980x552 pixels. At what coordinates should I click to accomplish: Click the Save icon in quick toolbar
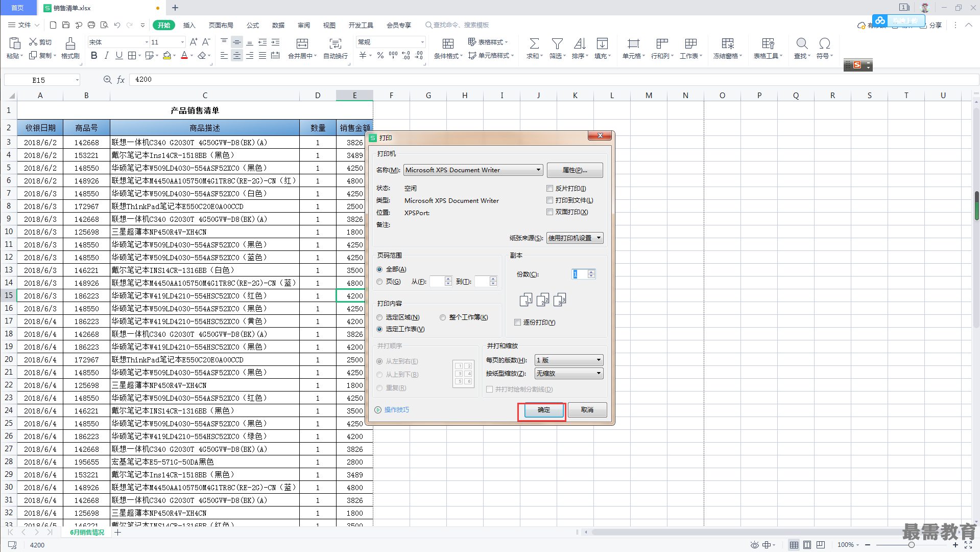pyautogui.click(x=66, y=25)
